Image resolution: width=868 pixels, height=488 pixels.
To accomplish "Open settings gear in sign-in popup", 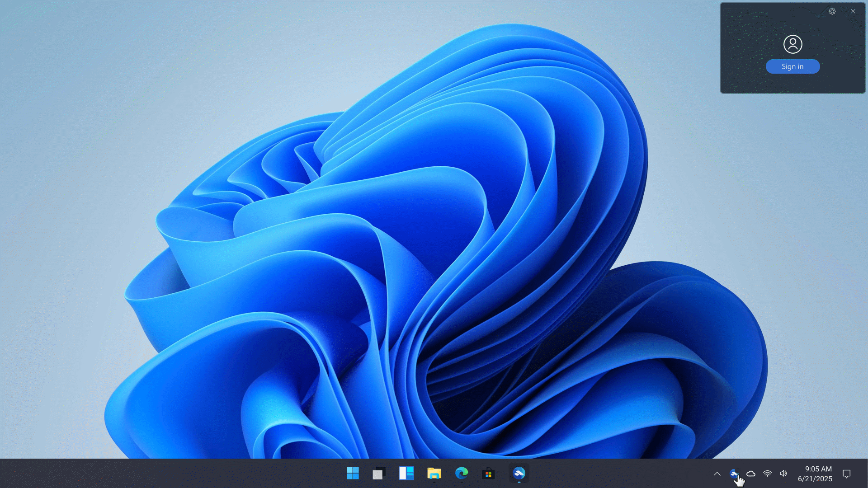I will coord(832,11).
